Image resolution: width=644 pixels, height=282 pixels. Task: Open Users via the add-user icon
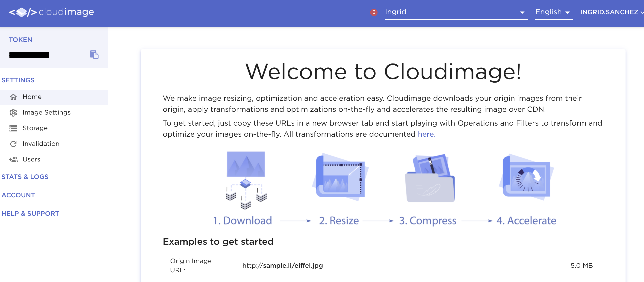[14, 159]
